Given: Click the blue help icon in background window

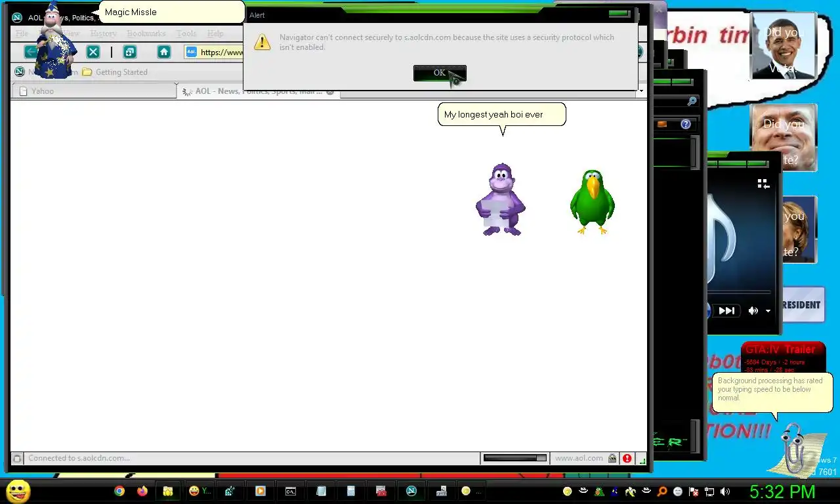Looking at the screenshot, I should [x=686, y=124].
